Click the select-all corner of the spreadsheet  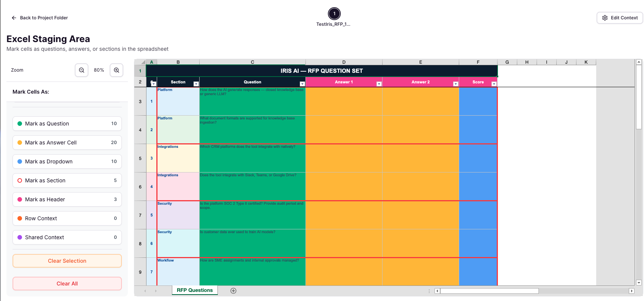140,62
